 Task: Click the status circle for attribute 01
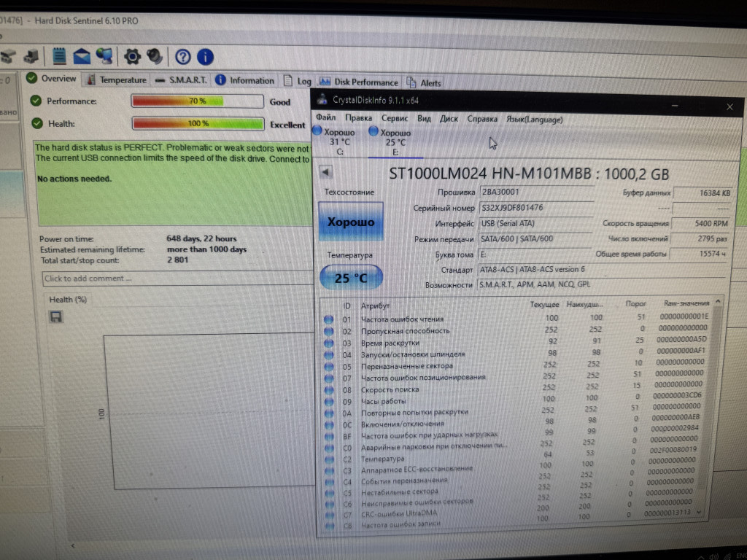click(328, 319)
